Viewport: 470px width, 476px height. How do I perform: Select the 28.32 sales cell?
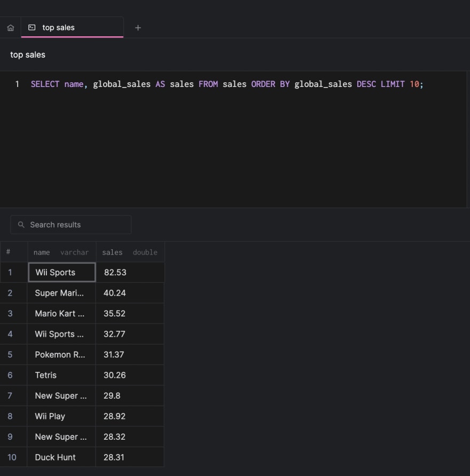130,437
